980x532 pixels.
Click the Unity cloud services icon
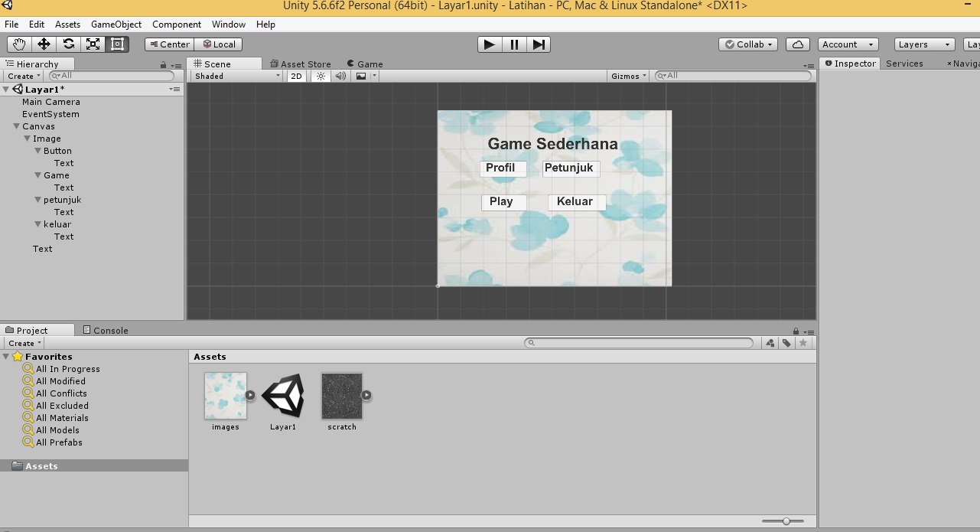[797, 44]
